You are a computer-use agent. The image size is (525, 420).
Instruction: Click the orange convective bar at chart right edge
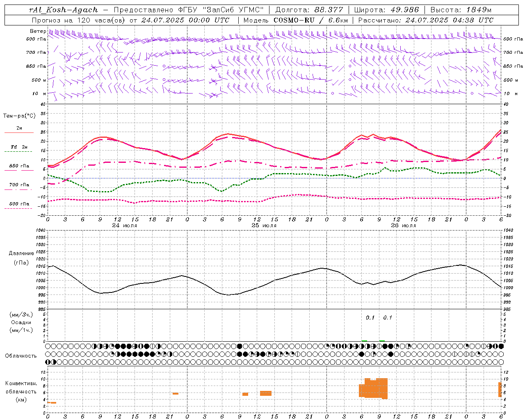(500, 390)
